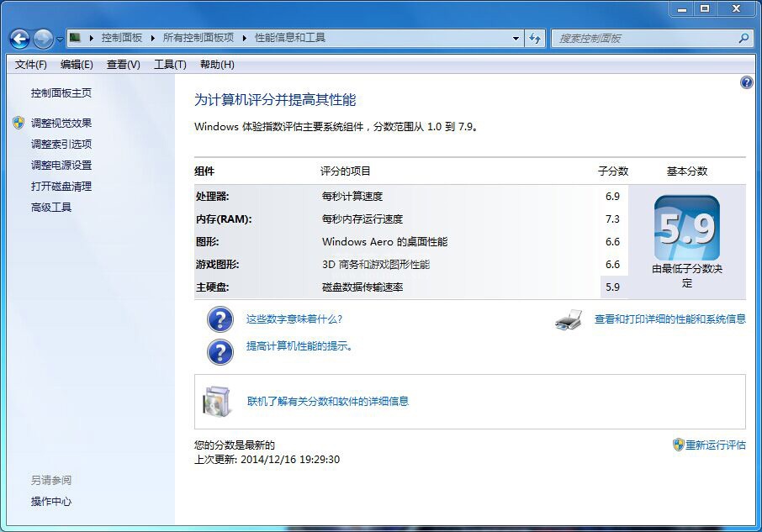Open 打开磁盘清理 link

(61, 187)
